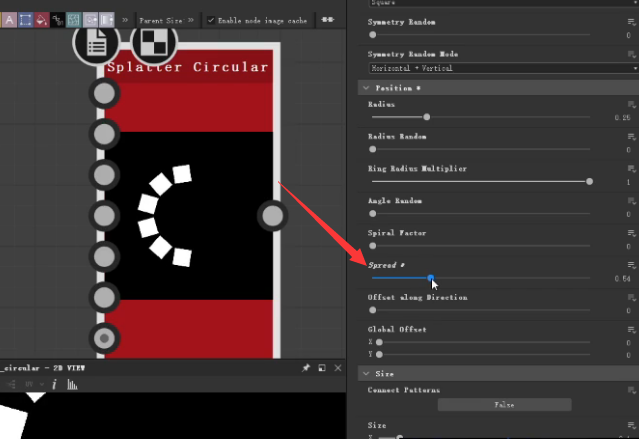Click the first lavender node toolbar icon
This screenshot has height=439, width=639.
click(x=90, y=20)
